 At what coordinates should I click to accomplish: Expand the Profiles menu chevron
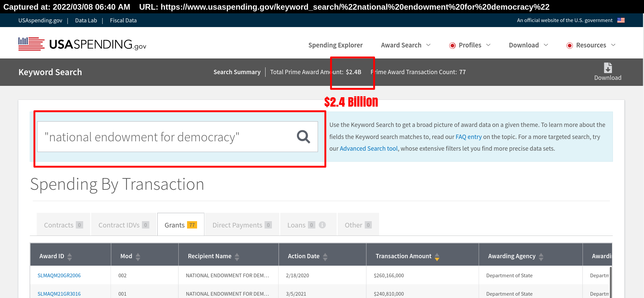[x=488, y=45]
